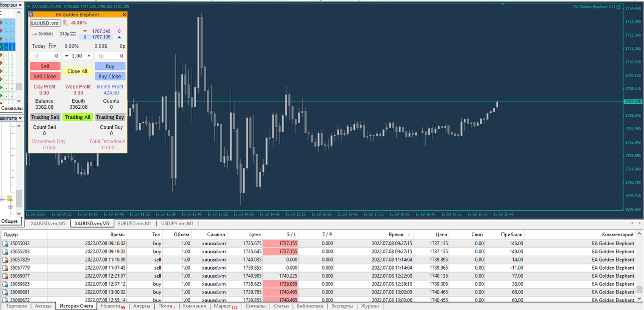Image resolution: width=644 pixels, height=310 pixels.
Task: Open the Активы terminal tab
Action: (x=43, y=306)
